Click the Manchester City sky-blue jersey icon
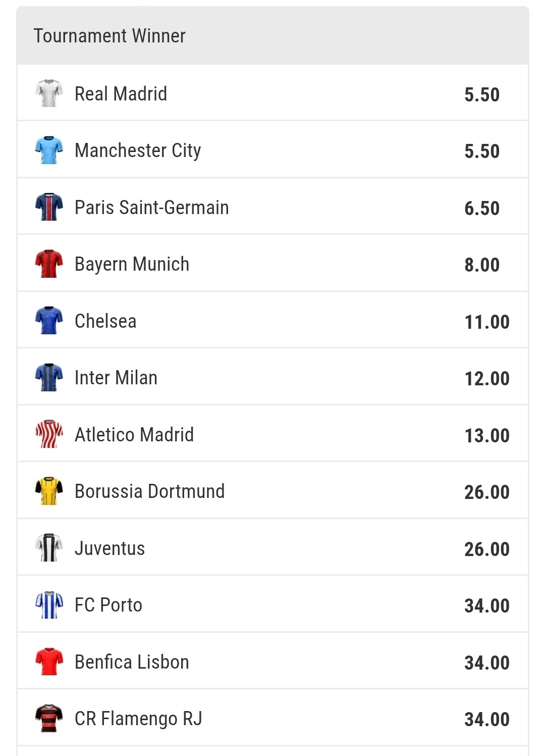 tap(49, 150)
